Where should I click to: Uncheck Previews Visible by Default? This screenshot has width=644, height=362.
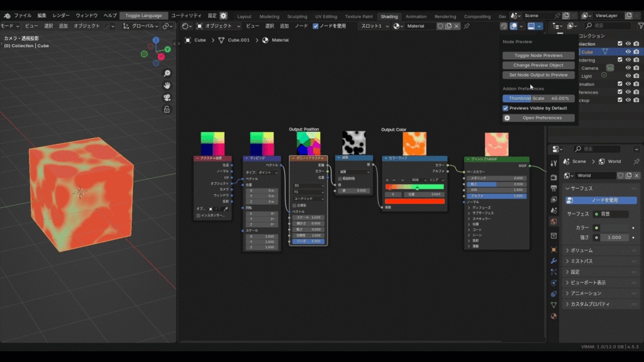point(506,108)
